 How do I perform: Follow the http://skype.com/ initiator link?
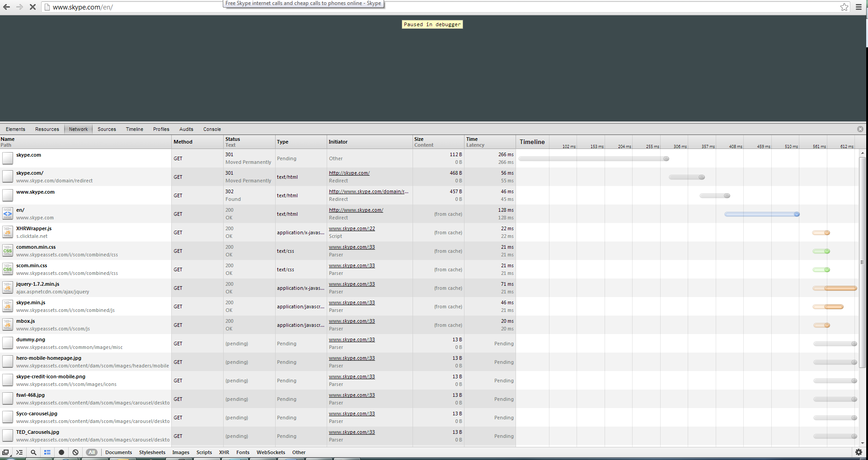(349, 173)
